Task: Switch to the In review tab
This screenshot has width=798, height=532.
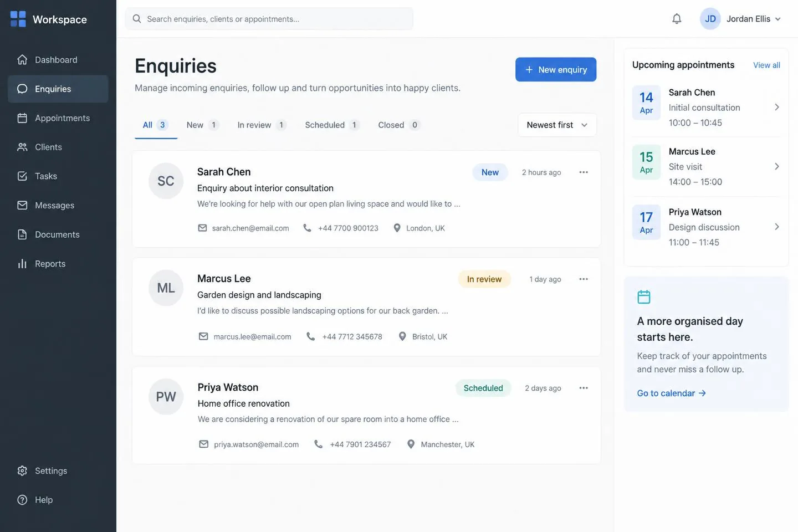Action: click(262, 125)
